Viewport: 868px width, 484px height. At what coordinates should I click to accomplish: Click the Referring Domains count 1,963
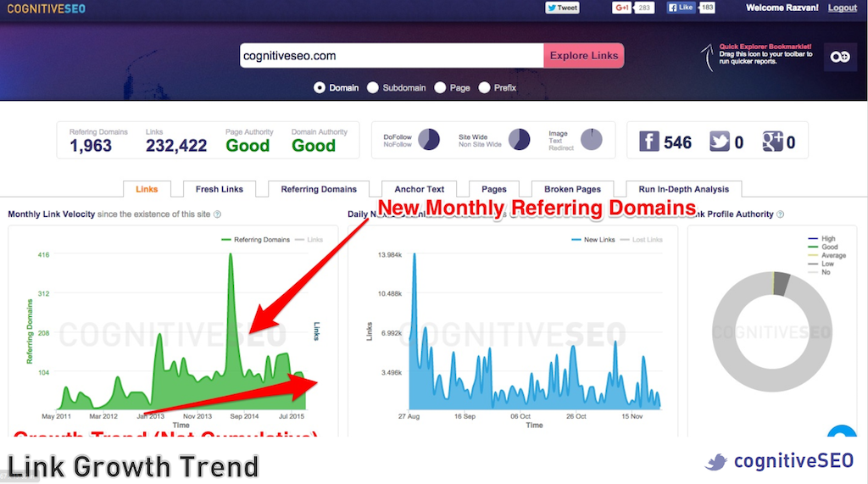click(90, 146)
